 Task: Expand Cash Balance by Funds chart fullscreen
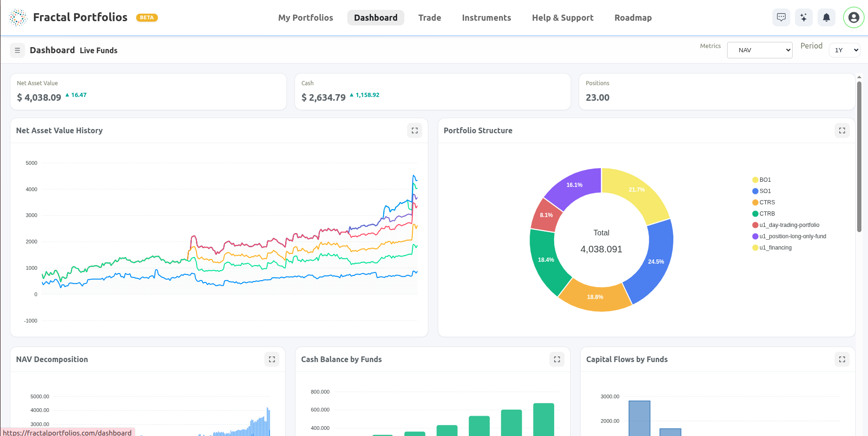(x=557, y=359)
